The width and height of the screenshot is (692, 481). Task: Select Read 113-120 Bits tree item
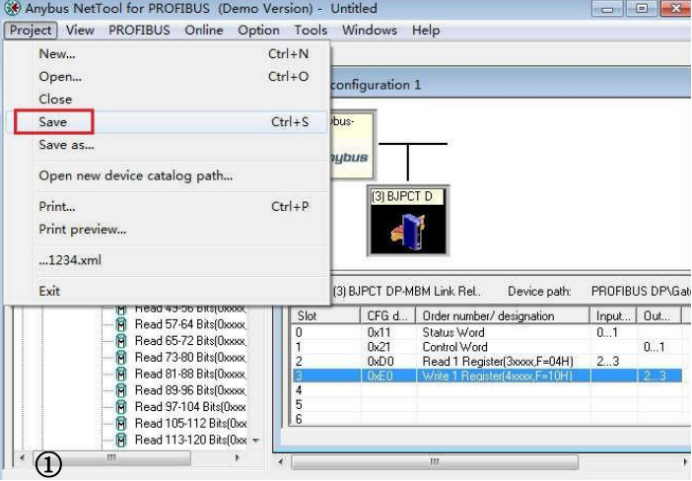coord(190,440)
